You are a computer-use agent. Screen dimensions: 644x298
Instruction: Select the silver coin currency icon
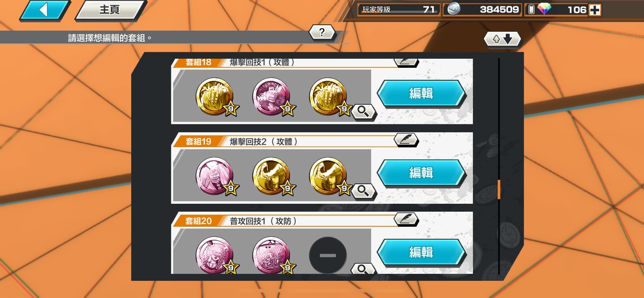[x=454, y=10]
